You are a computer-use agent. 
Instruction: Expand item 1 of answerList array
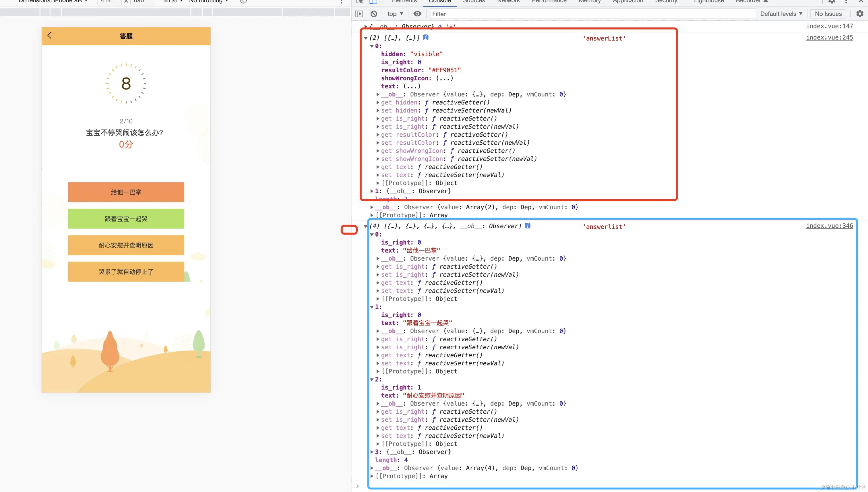(372, 191)
